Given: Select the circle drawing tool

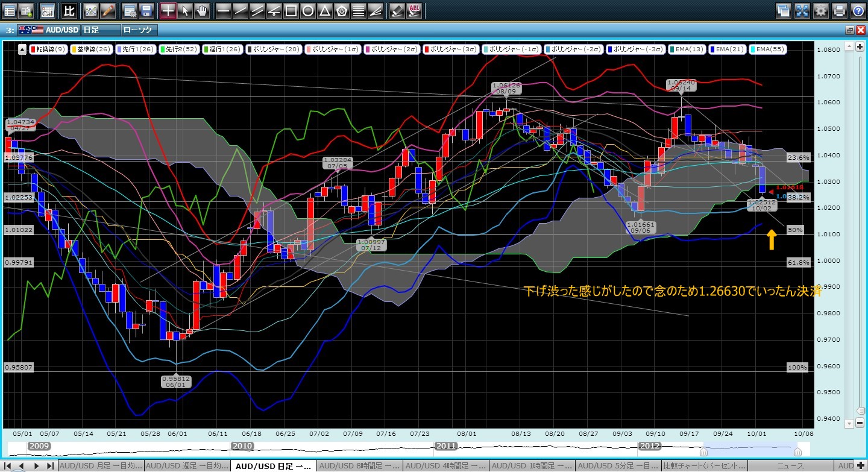Looking at the screenshot, I should pyautogui.click(x=307, y=10).
